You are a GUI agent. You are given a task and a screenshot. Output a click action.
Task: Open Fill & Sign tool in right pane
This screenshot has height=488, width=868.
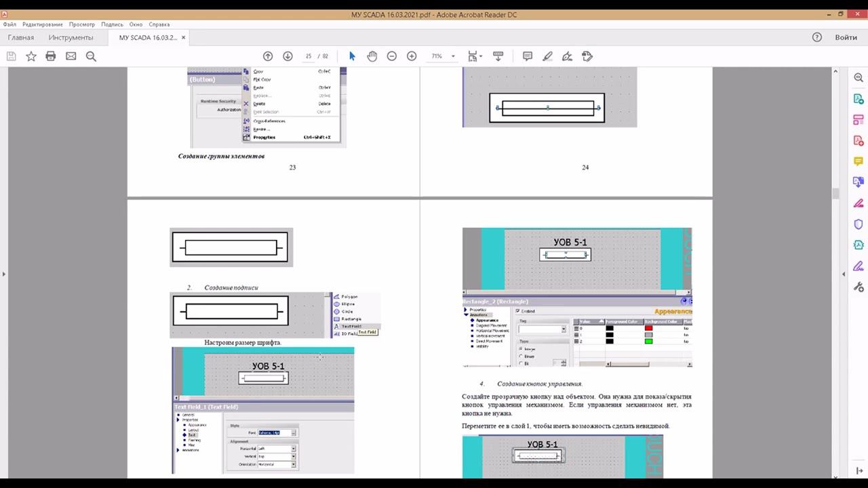tap(859, 203)
